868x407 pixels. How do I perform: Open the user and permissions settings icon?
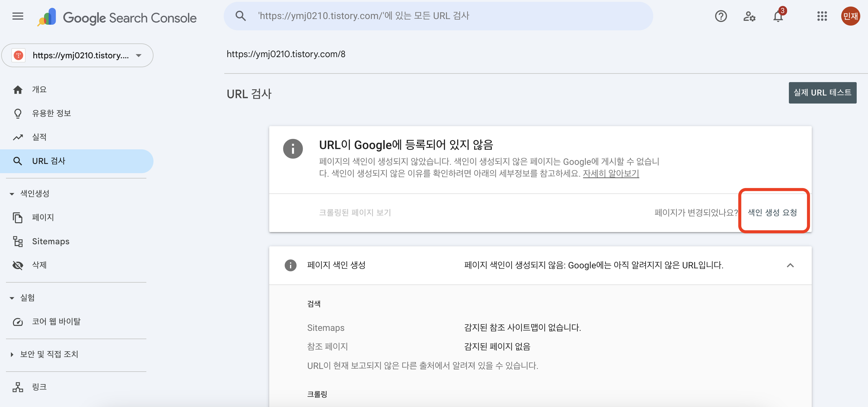click(749, 16)
